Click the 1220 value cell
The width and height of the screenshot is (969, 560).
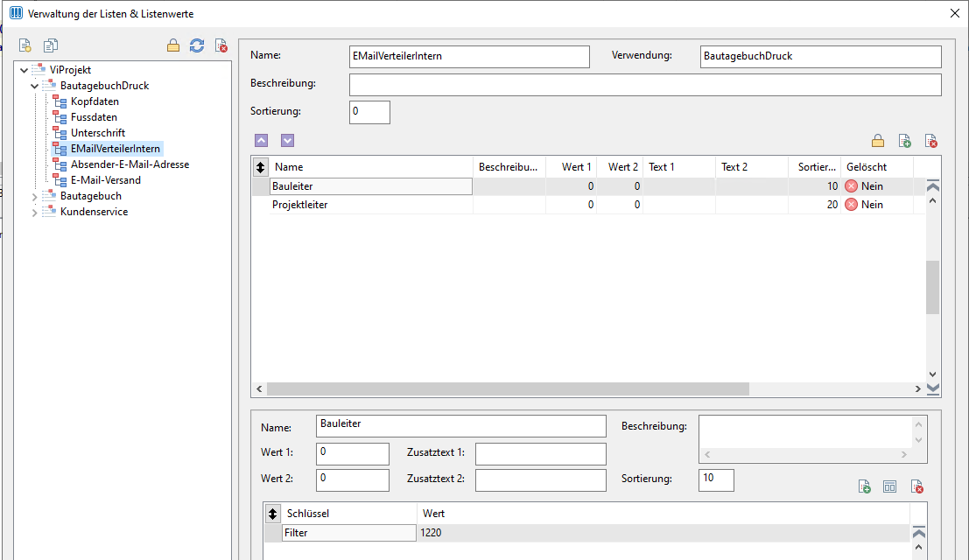click(664, 532)
